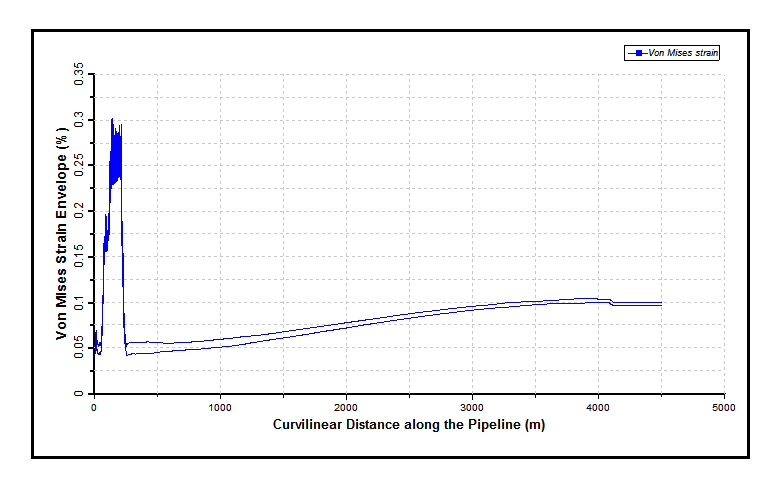Image resolution: width=779 pixels, height=488 pixels.
Task: Click the 5000 tick label on the X-axis
Action: click(x=724, y=408)
